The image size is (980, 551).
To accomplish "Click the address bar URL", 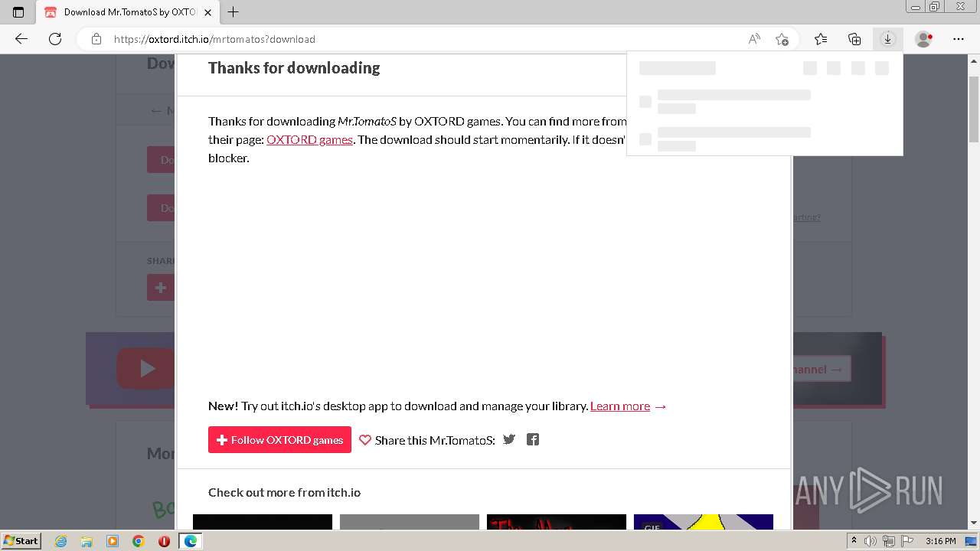I will click(x=214, y=39).
